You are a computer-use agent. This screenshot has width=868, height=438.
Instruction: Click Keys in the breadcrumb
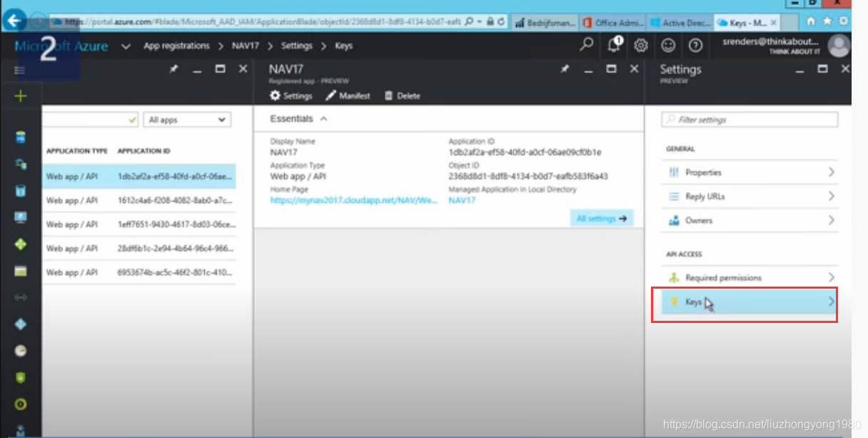[x=343, y=46]
